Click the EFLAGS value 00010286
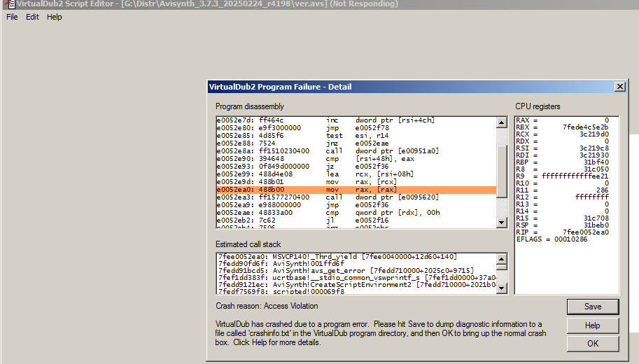This screenshot has width=639, height=364. coord(570,239)
